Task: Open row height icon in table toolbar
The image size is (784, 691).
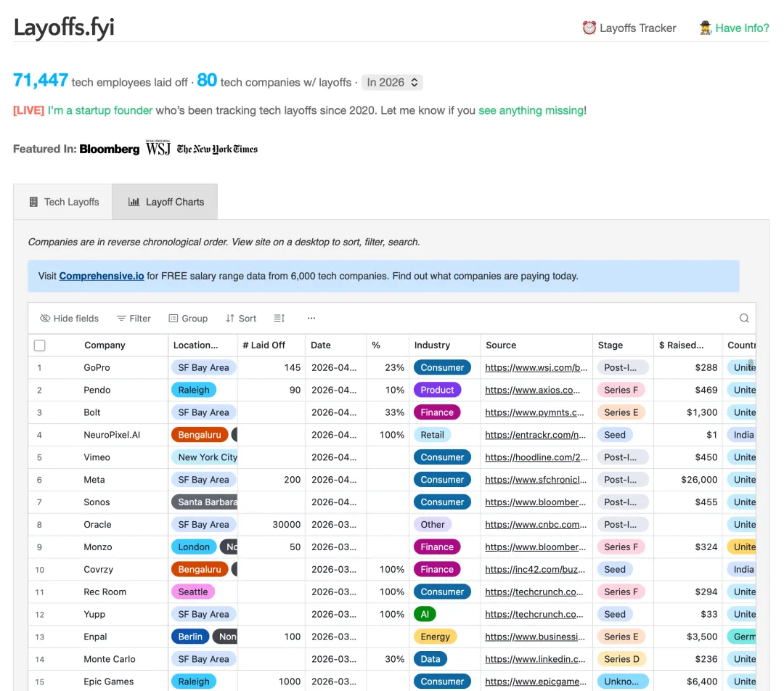Action: [279, 319]
